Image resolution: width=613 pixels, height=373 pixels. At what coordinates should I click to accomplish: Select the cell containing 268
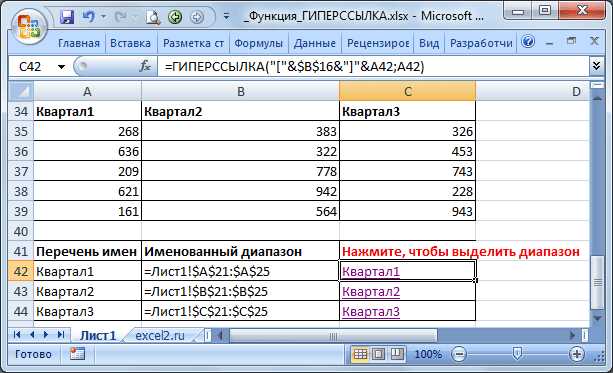tap(87, 131)
